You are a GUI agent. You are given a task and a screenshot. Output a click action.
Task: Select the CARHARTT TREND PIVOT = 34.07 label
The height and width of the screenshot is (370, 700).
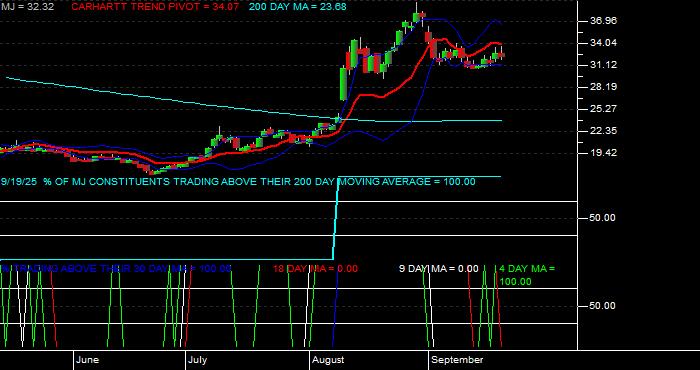[x=154, y=7]
